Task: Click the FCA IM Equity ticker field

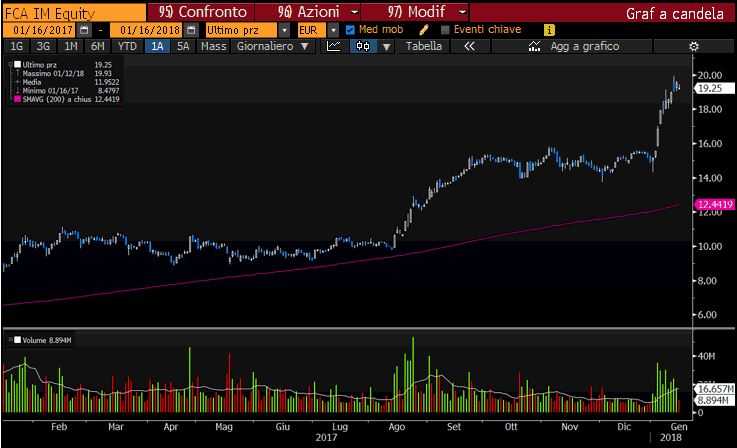Action: [x=74, y=13]
